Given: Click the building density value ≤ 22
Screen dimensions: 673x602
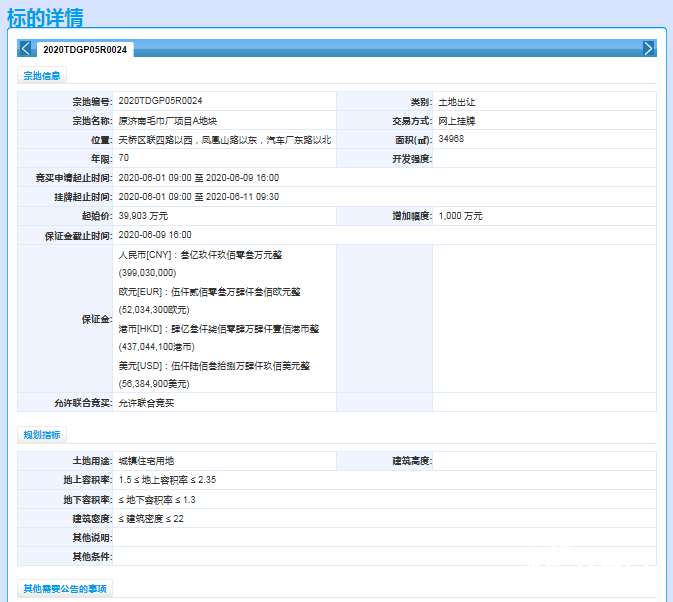Looking at the screenshot, I should click(151, 519).
